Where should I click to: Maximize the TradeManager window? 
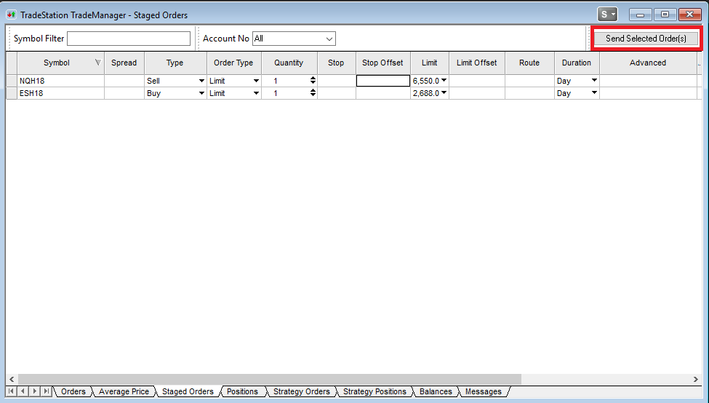[665, 14]
